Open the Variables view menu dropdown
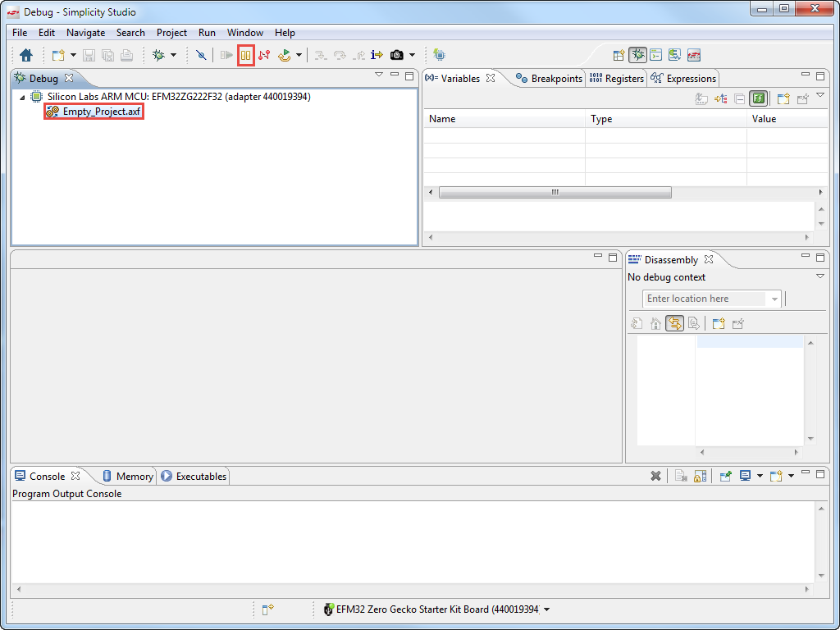840x630 pixels. click(x=819, y=96)
